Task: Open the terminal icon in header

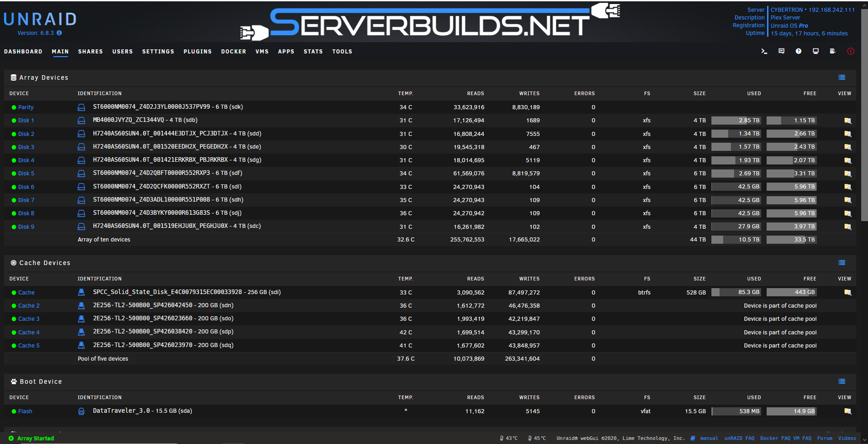Action: [764, 51]
